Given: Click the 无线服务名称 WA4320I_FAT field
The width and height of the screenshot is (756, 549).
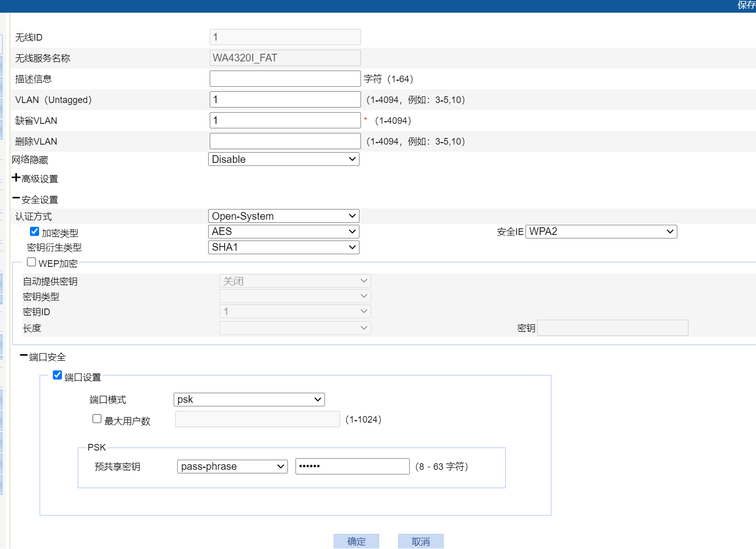Looking at the screenshot, I should tap(285, 58).
